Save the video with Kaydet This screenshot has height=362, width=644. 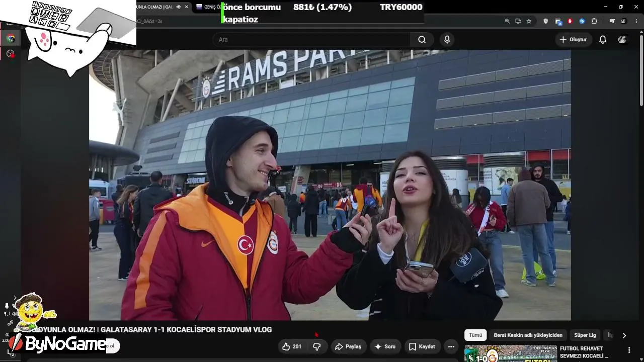(422, 346)
